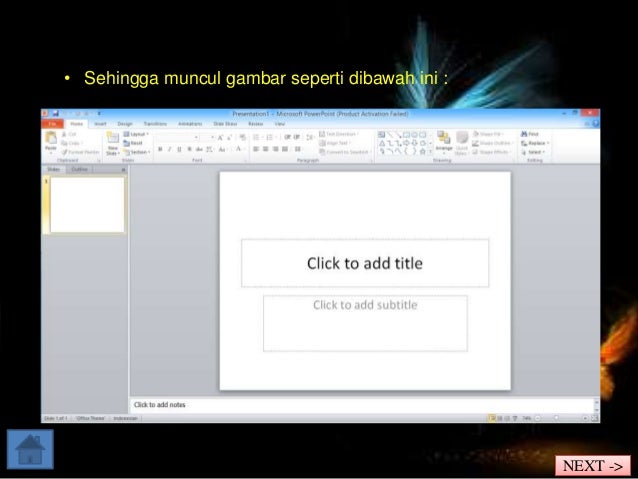Open the Layout dropdown
This screenshot has height=479, width=638.
136,134
